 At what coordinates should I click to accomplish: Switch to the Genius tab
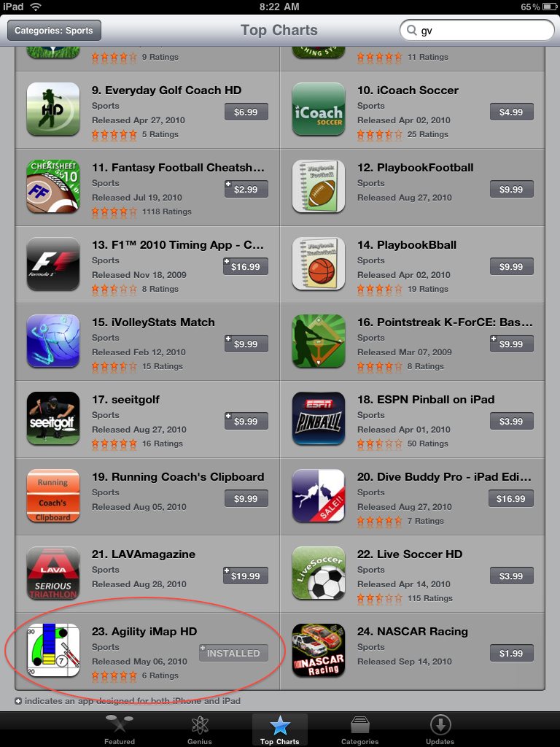(x=200, y=729)
